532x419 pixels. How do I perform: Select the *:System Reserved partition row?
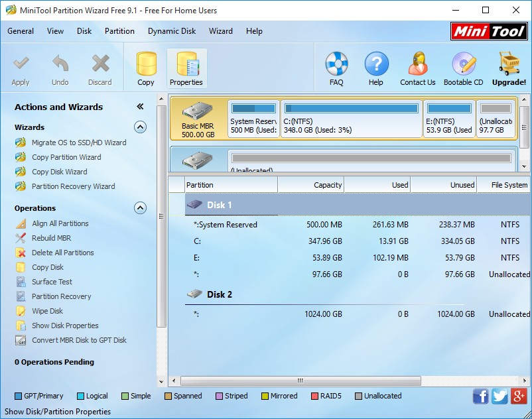[350, 225]
